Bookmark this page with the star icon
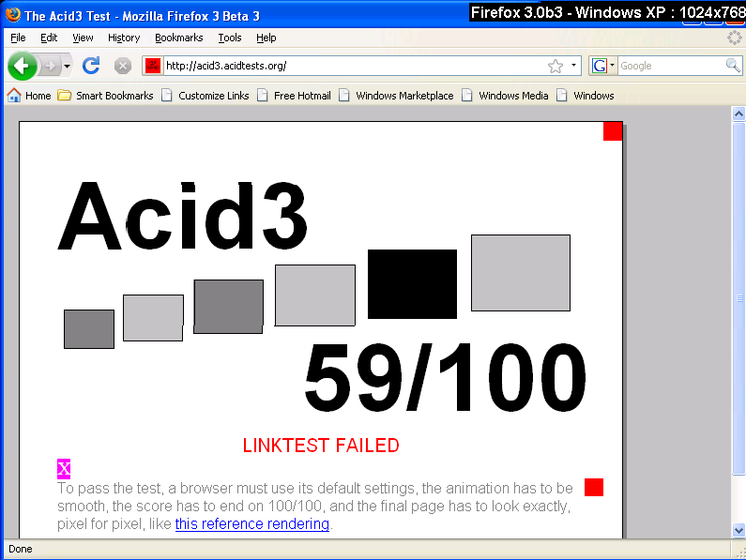 [556, 66]
